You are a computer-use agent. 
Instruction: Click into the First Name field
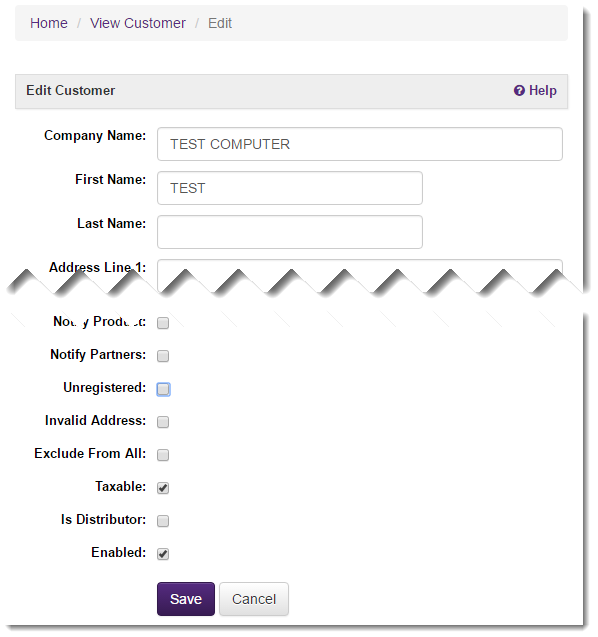(x=290, y=188)
